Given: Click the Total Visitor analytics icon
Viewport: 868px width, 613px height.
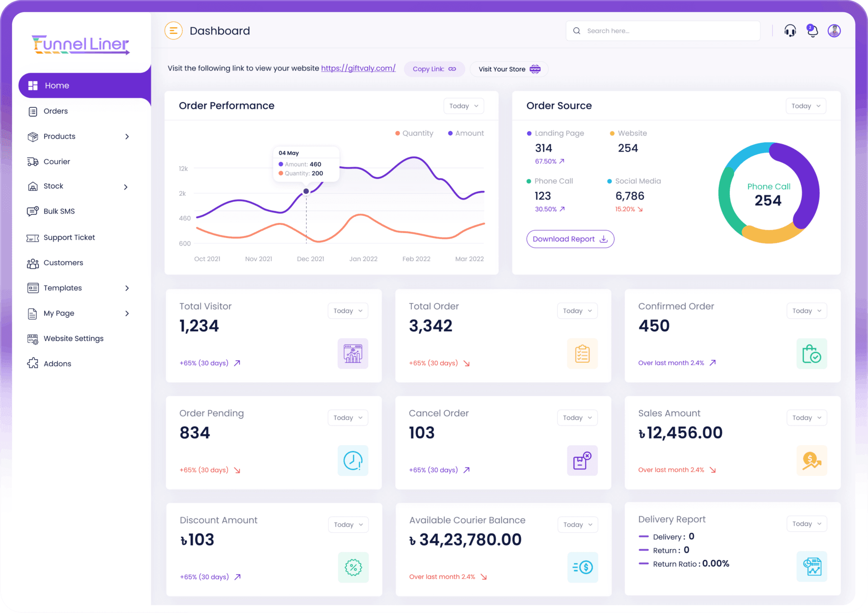Looking at the screenshot, I should pos(353,353).
